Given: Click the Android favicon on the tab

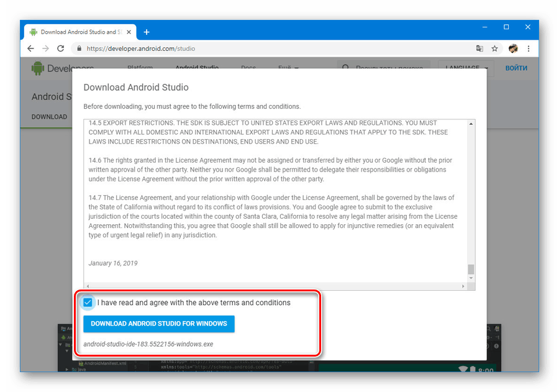Looking at the screenshot, I should pos(34,32).
